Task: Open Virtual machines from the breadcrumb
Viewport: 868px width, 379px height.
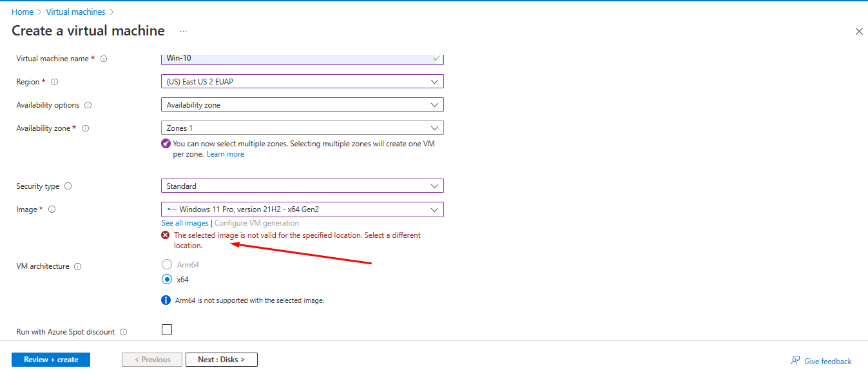Action: (x=75, y=11)
